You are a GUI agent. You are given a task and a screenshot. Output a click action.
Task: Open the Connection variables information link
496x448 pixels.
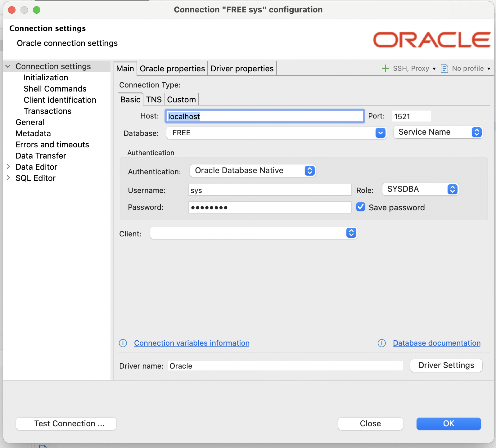192,343
